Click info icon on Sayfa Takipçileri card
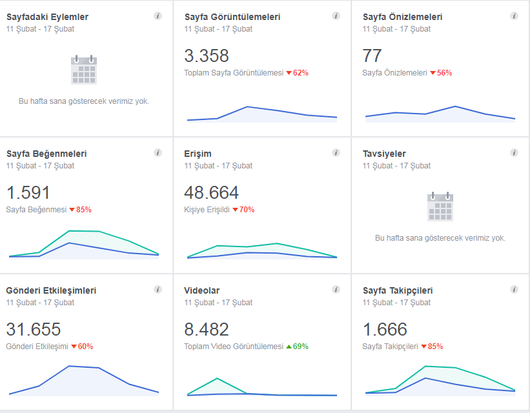Screen dimensions: 532x413 coord(515,289)
